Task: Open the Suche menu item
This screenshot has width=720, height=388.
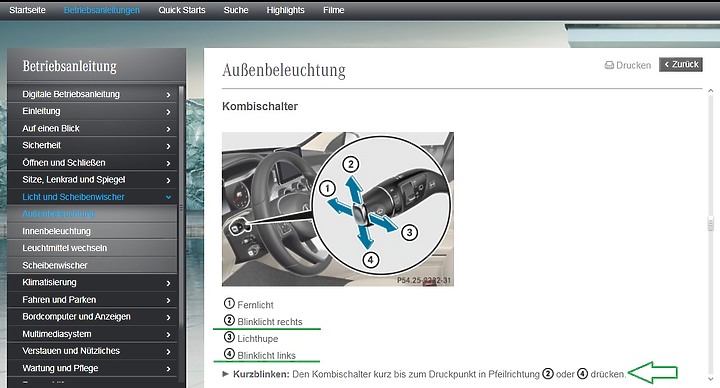Action: pyautogui.click(x=236, y=10)
